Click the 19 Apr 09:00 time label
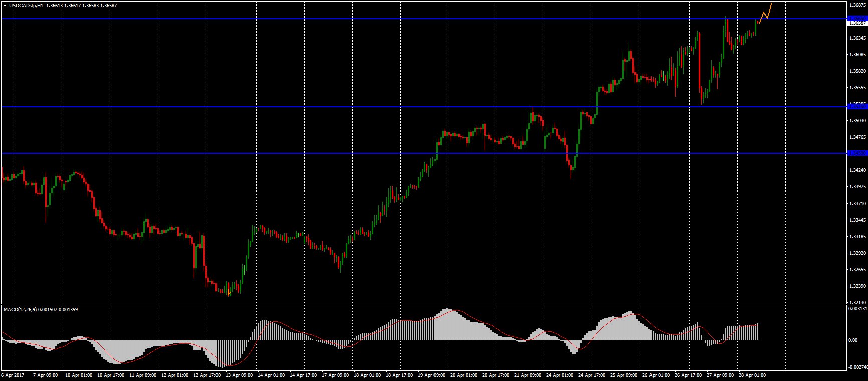 pos(431,375)
